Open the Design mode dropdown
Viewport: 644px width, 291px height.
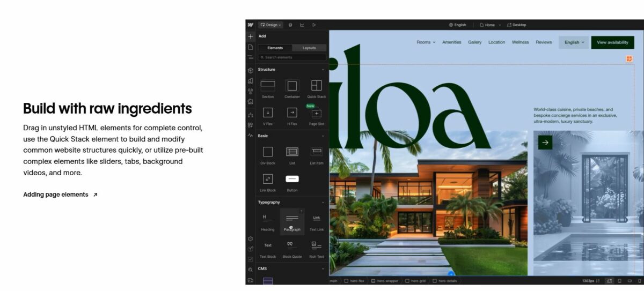pos(270,25)
